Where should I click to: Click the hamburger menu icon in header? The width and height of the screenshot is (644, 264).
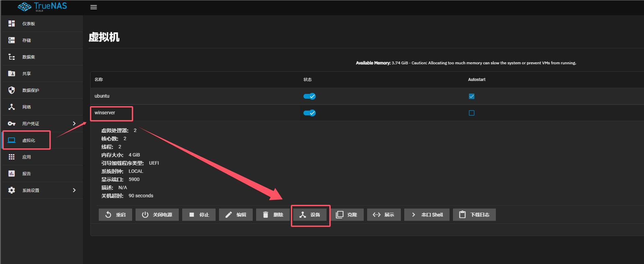[x=94, y=7]
